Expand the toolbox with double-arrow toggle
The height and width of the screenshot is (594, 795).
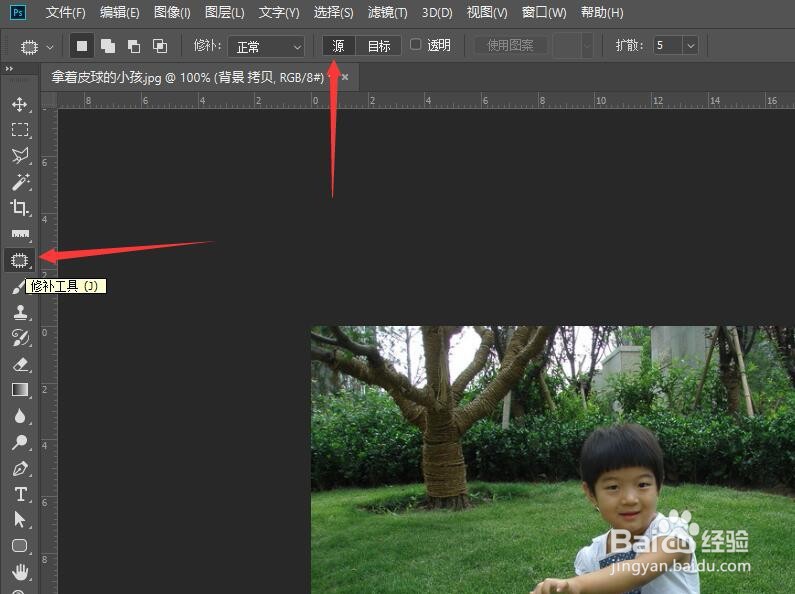coord(9,68)
